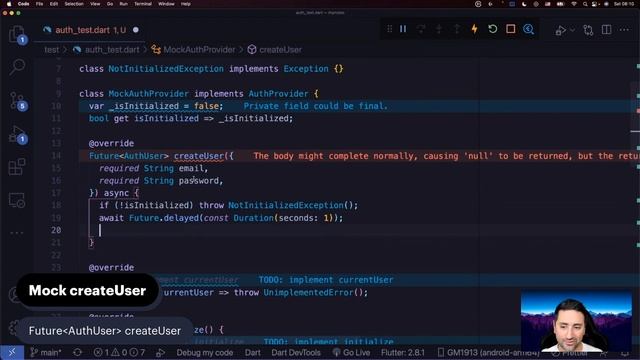Grab the debug toolbar drag handle
This screenshot has width=640, height=360.
pos(389,29)
